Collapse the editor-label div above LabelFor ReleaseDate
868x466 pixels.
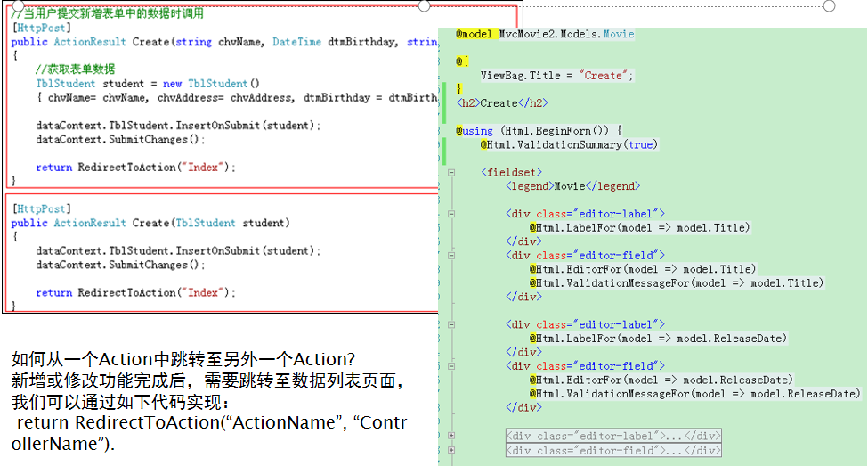(451, 325)
